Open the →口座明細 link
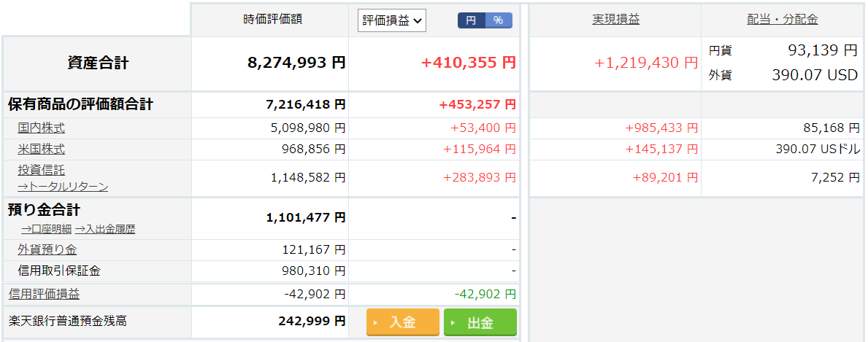Image resolution: width=868 pixels, height=342 pixels. pyautogui.click(x=47, y=228)
